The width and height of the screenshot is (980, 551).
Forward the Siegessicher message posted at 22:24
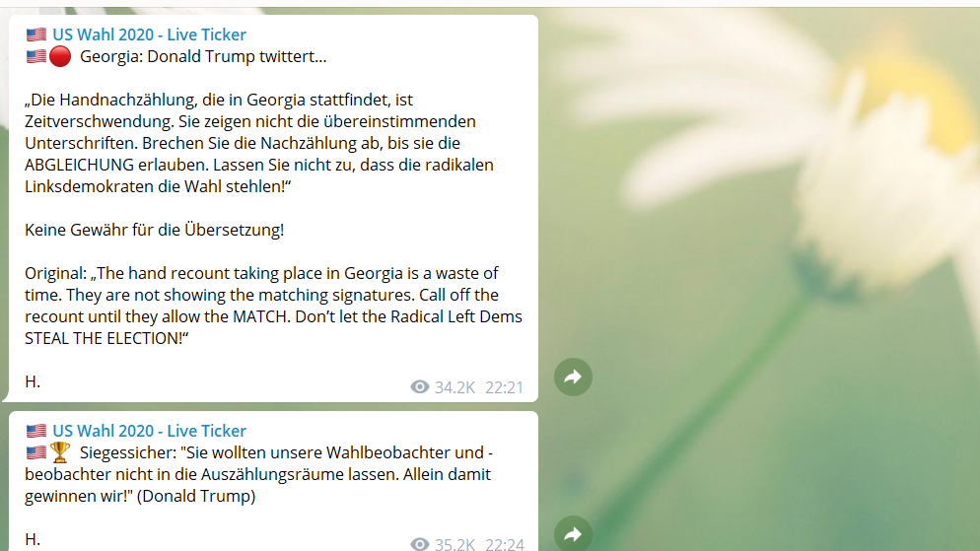(x=573, y=533)
